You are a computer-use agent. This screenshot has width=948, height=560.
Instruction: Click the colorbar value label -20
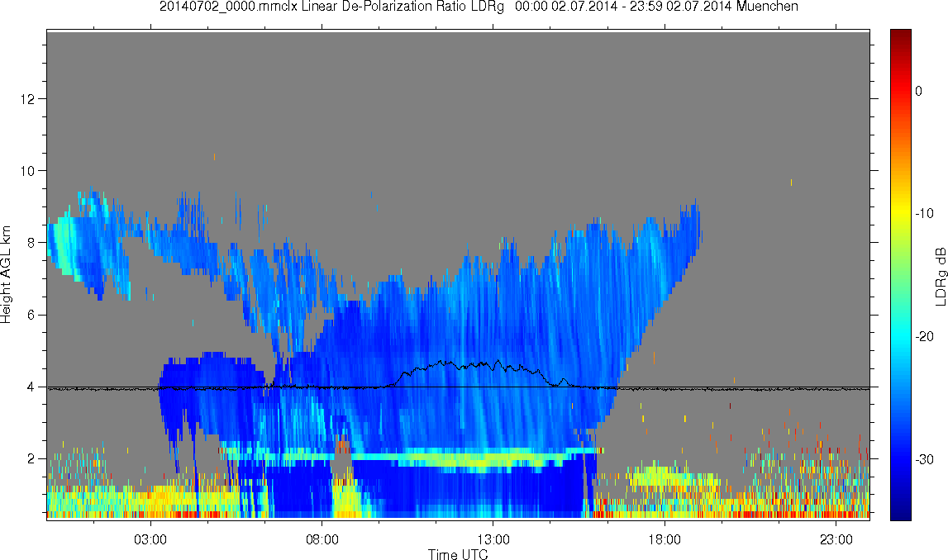point(924,336)
